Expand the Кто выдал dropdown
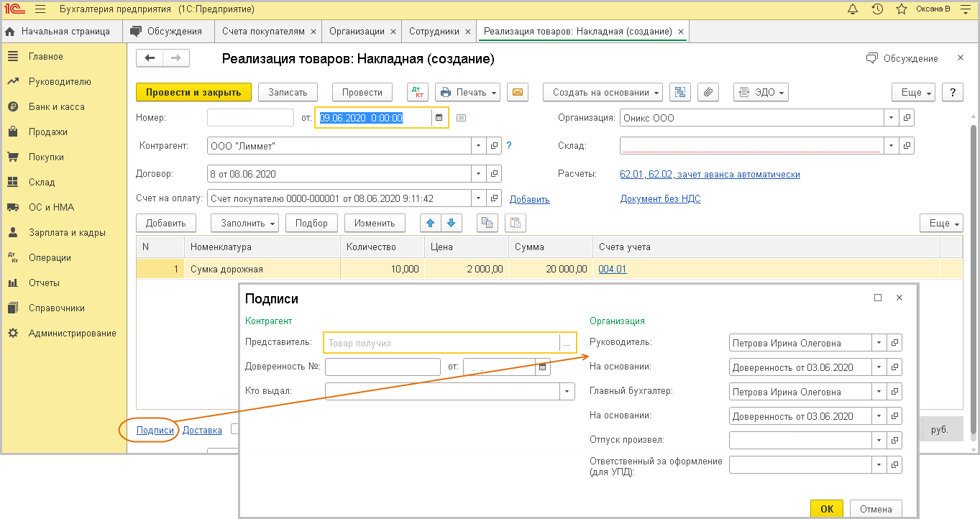Image resolution: width=980 pixels, height=519 pixels. click(567, 391)
